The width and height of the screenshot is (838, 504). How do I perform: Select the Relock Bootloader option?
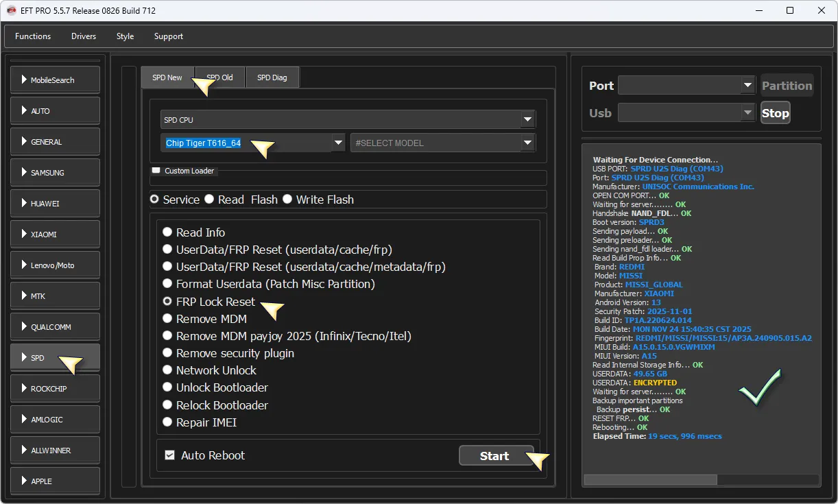(167, 405)
